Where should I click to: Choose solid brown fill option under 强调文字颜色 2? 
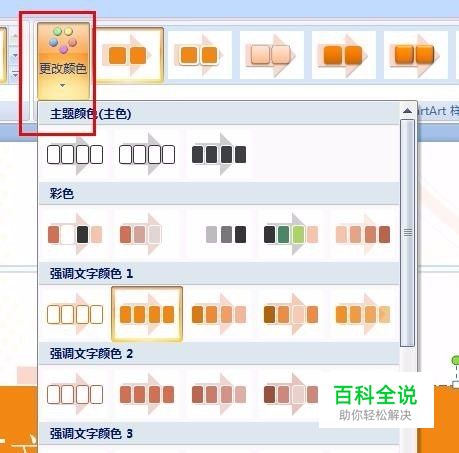[147, 394]
